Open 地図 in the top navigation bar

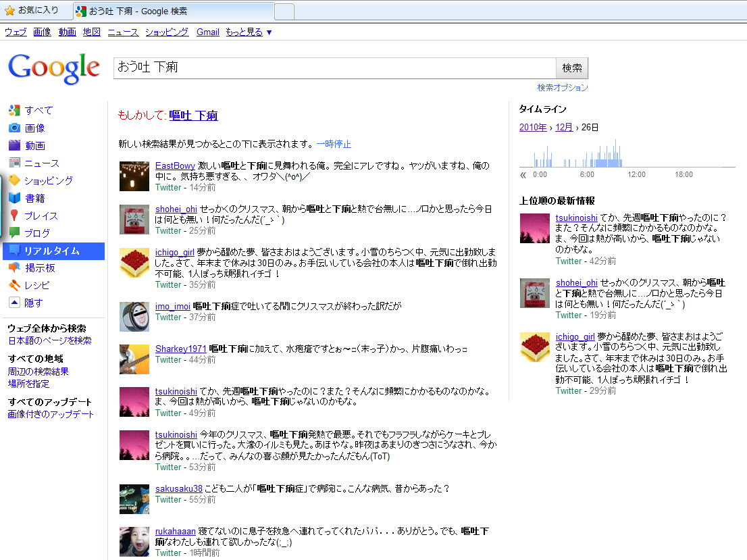91,32
